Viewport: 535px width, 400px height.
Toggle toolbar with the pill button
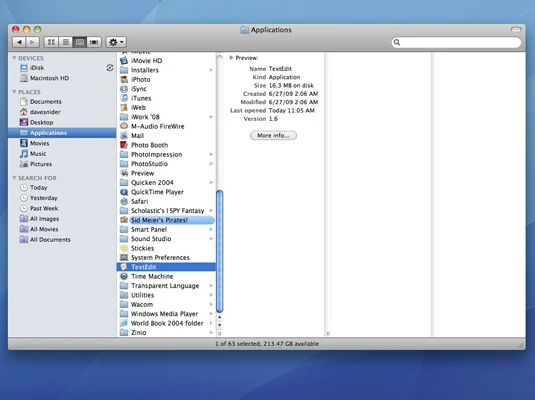pos(516,30)
